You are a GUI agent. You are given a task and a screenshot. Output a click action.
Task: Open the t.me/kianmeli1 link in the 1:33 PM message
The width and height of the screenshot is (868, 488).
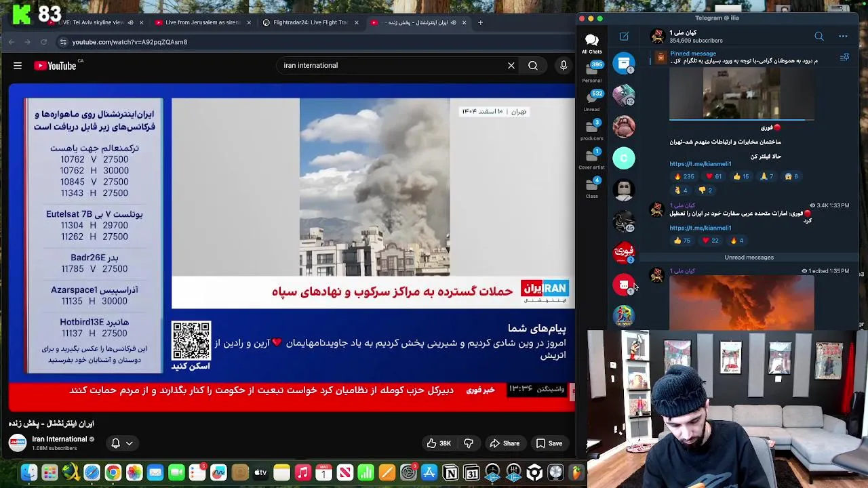pos(701,228)
